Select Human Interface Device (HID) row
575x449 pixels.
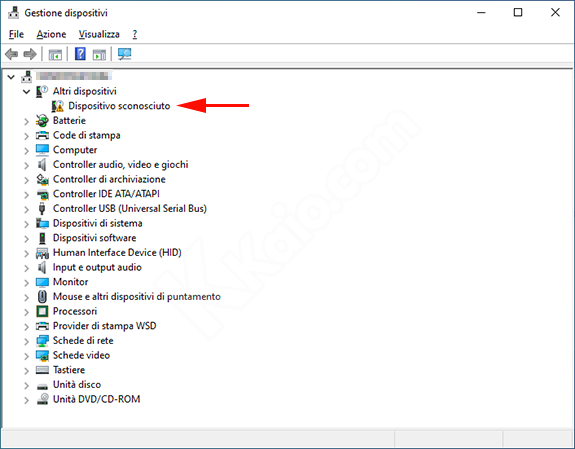point(117,252)
